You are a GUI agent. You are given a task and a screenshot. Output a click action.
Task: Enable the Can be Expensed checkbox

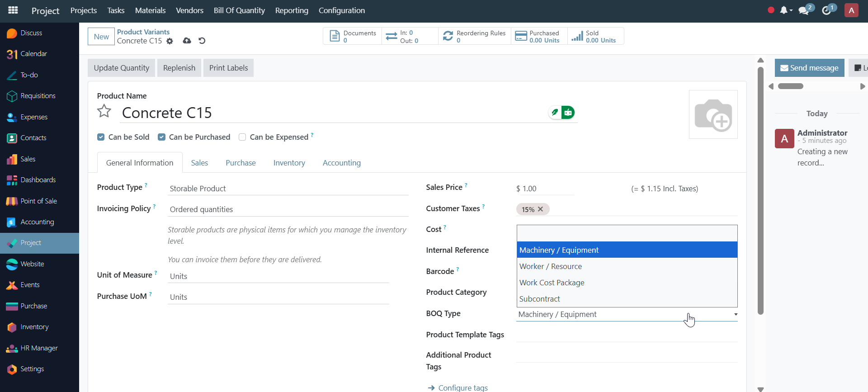(242, 137)
